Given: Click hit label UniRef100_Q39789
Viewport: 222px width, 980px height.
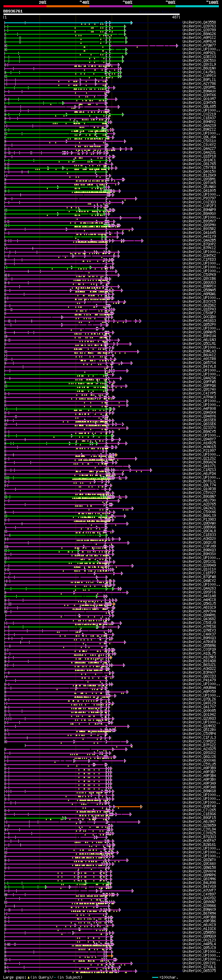Looking at the screenshot, I should click(x=199, y=30).
